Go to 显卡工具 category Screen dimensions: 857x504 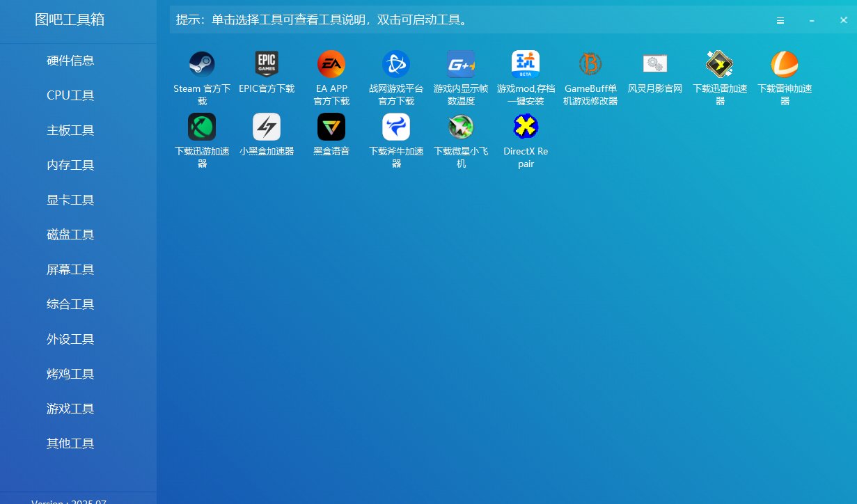[70, 200]
